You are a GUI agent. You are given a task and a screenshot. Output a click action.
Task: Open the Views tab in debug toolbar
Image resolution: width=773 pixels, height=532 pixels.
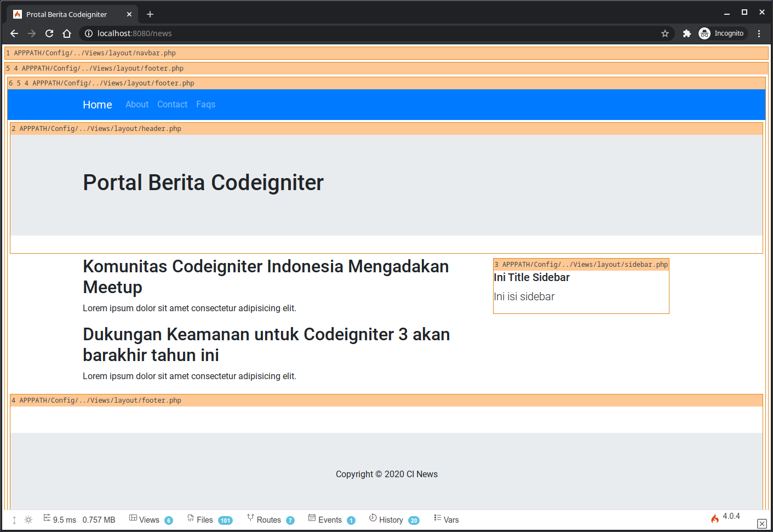pyautogui.click(x=149, y=520)
